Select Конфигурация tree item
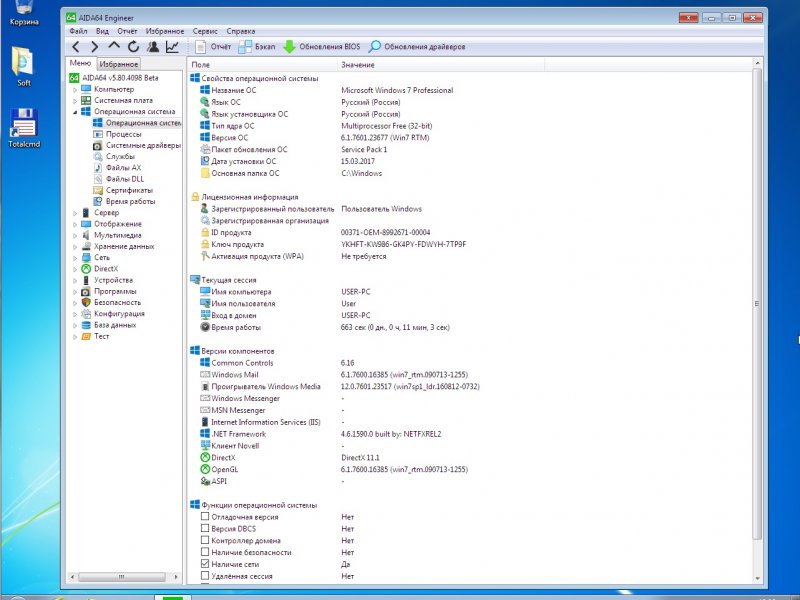This screenshot has width=800, height=600. (113, 314)
